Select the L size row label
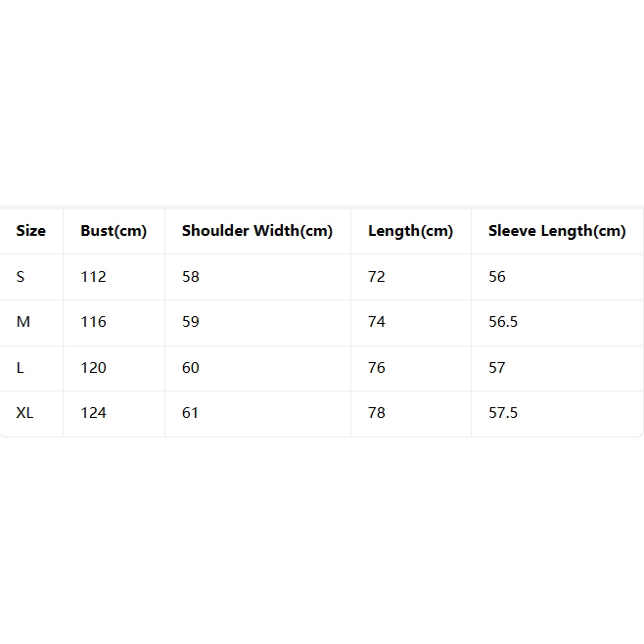Screen dimensions: 644x644 click(x=20, y=368)
